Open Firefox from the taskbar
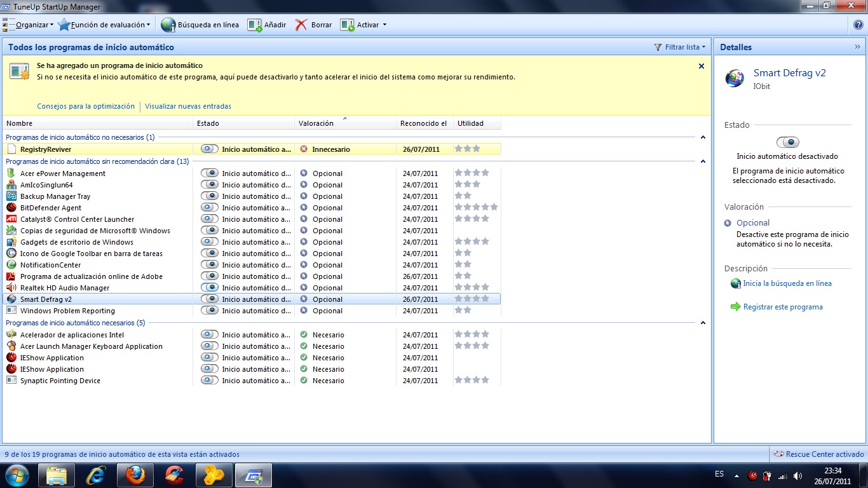 [135, 475]
